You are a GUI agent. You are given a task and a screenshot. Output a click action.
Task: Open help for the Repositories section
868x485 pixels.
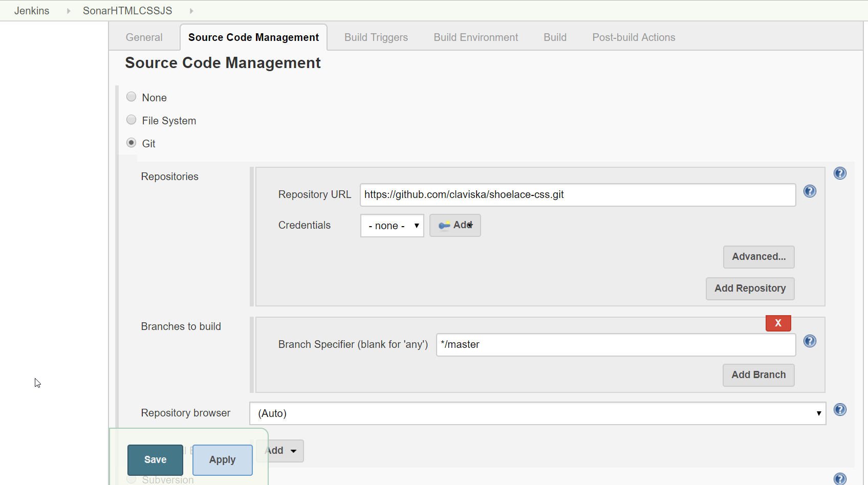tap(840, 173)
